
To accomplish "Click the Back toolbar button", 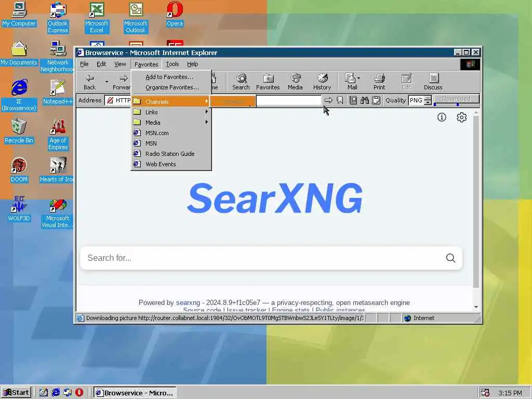I will (x=89, y=82).
